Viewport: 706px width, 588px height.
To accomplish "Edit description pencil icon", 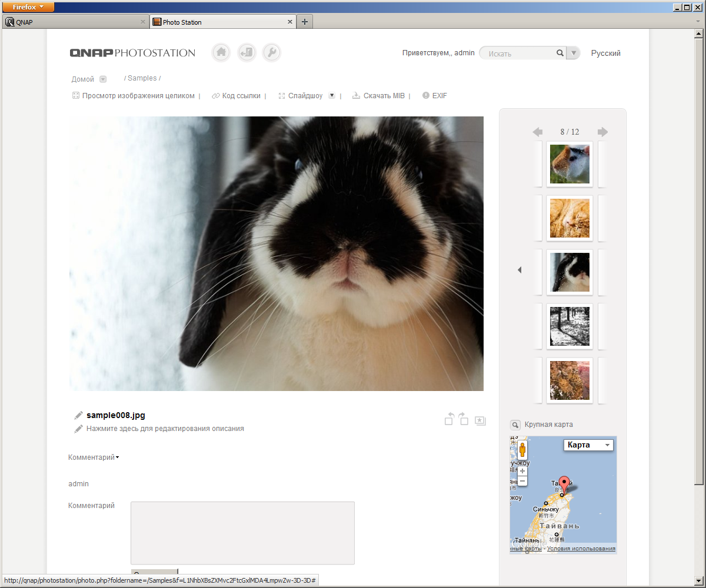I will click(79, 429).
